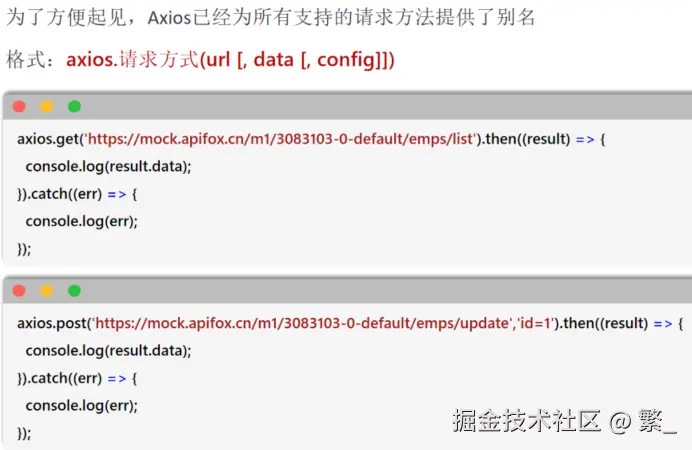Click console.log(err) in second block

click(82, 406)
